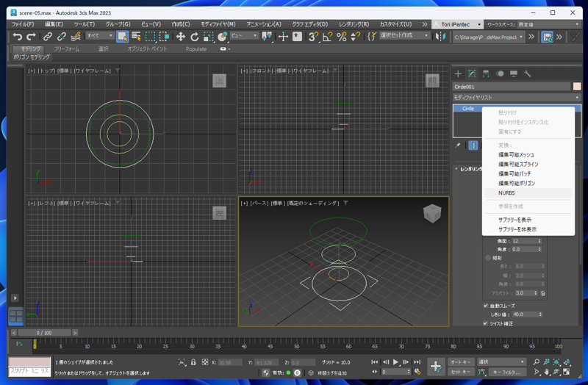Toggle Show End Result button

(473, 145)
